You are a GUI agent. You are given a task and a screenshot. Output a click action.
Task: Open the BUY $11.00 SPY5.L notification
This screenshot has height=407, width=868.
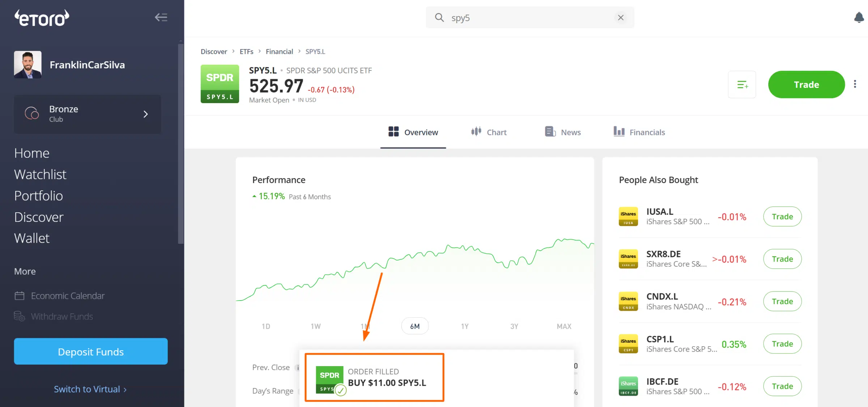pos(387,383)
